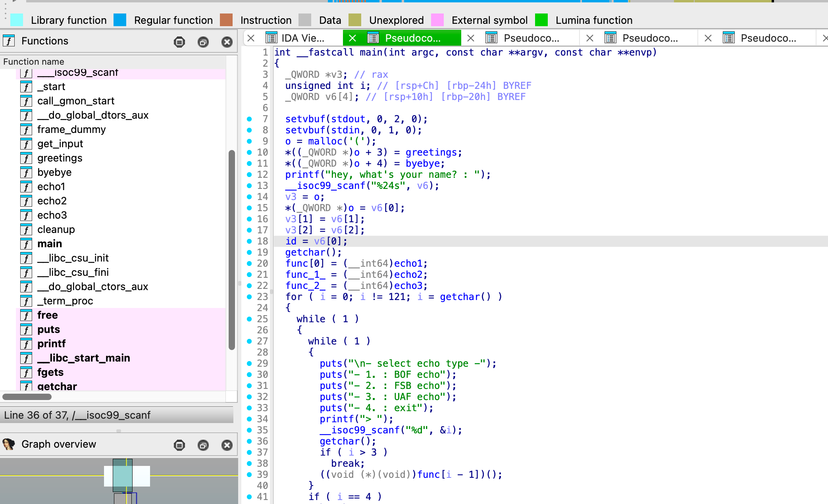828x504 pixels.
Task: Close the Functions panel via its X icon
Action: click(227, 42)
